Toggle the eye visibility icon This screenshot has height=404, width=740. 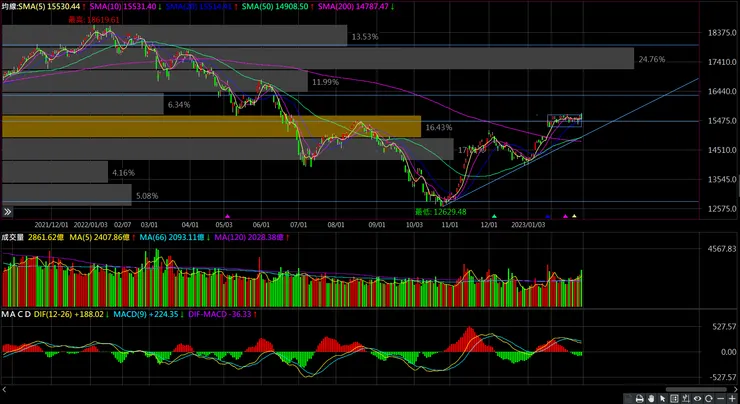click(x=697, y=398)
